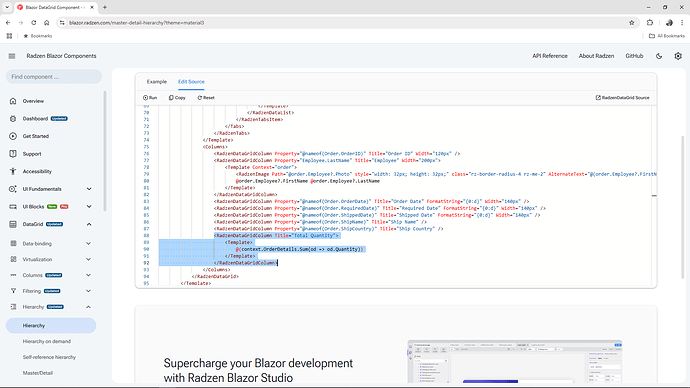
Task: Click the Radzen Blazor Components title
Action: 61,56
